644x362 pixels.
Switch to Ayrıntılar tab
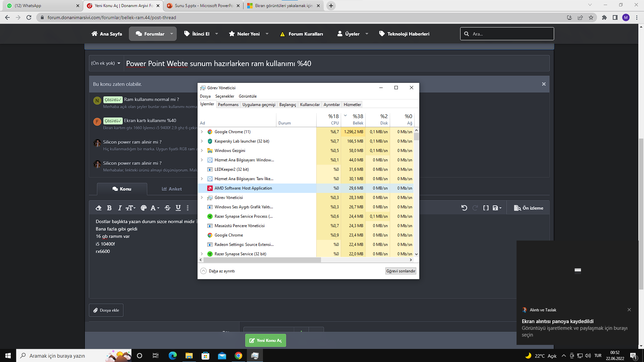click(x=332, y=105)
